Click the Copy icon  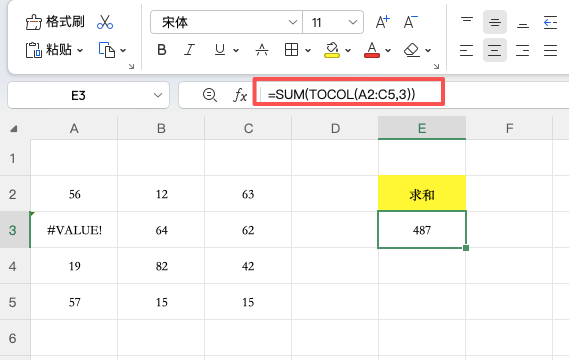(107, 50)
